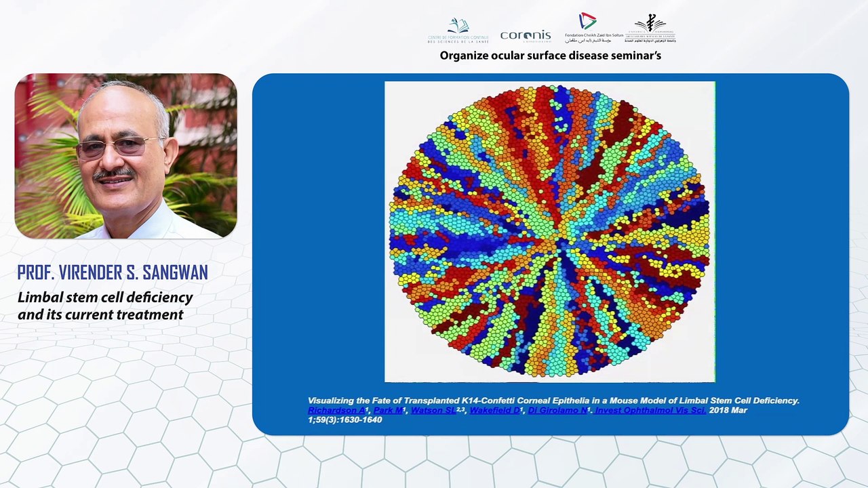This screenshot has width=868, height=488.
Task: Open the Richardson A author link
Action: 338,410
